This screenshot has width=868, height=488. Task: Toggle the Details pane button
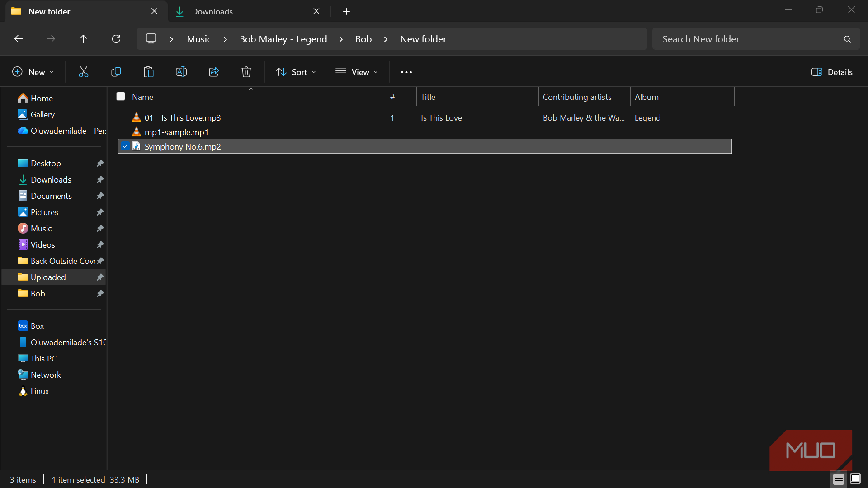pyautogui.click(x=832, y=72)
